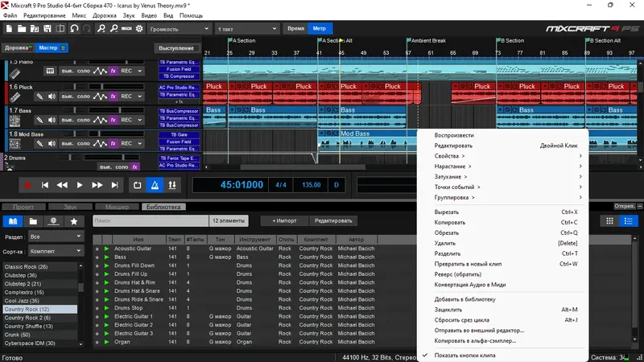Click the speaker icon on the 1.7 Bass track

[x=52, y=120]
